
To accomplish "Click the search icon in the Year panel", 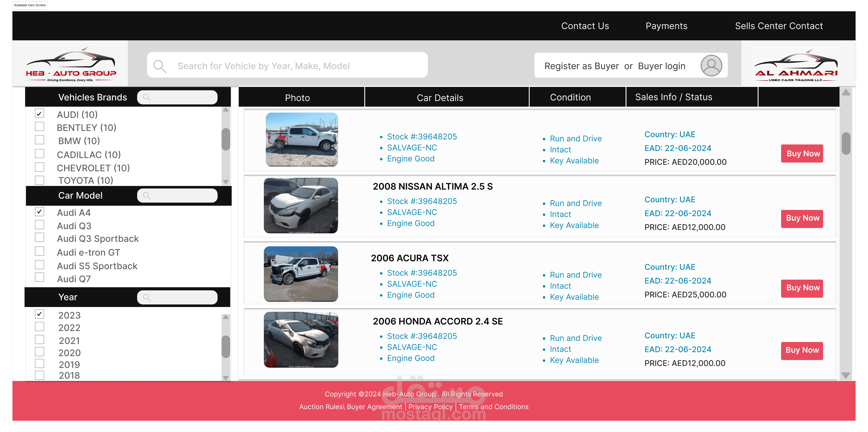I will tap(148, 297).
